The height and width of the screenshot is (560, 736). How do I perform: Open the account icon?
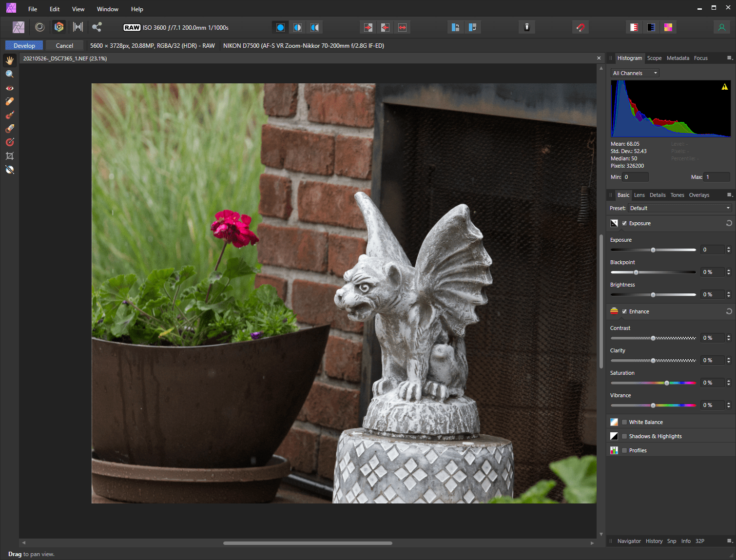coord(722,27)
